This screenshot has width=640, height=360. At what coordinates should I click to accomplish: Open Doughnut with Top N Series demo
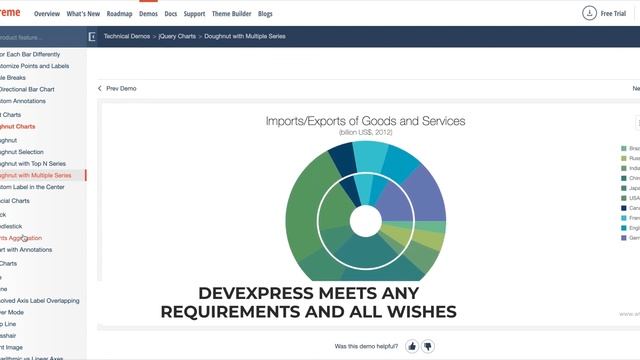tap(33, 164)
